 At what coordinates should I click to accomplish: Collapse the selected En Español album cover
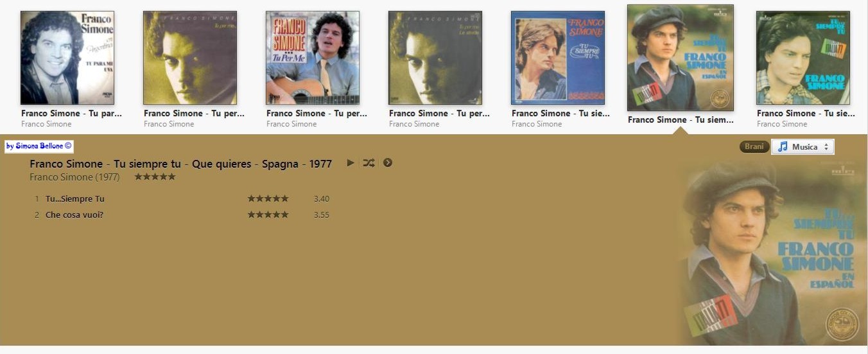coord(681,58)
